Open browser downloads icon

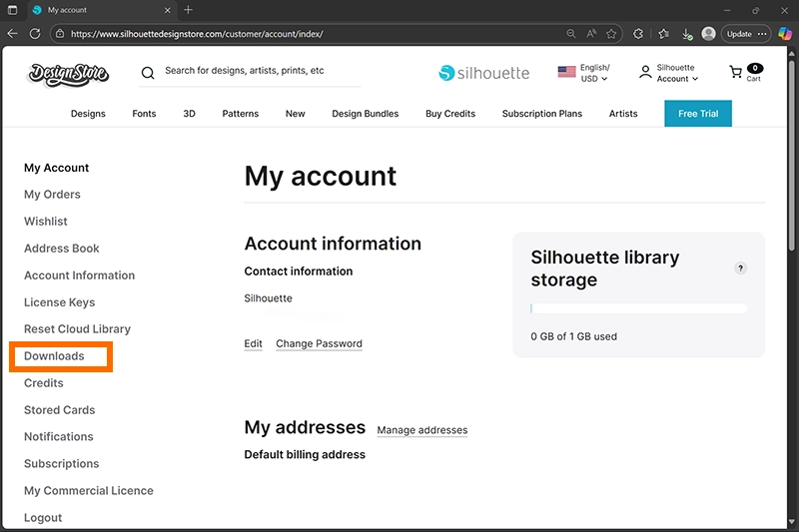coord(686,33)
